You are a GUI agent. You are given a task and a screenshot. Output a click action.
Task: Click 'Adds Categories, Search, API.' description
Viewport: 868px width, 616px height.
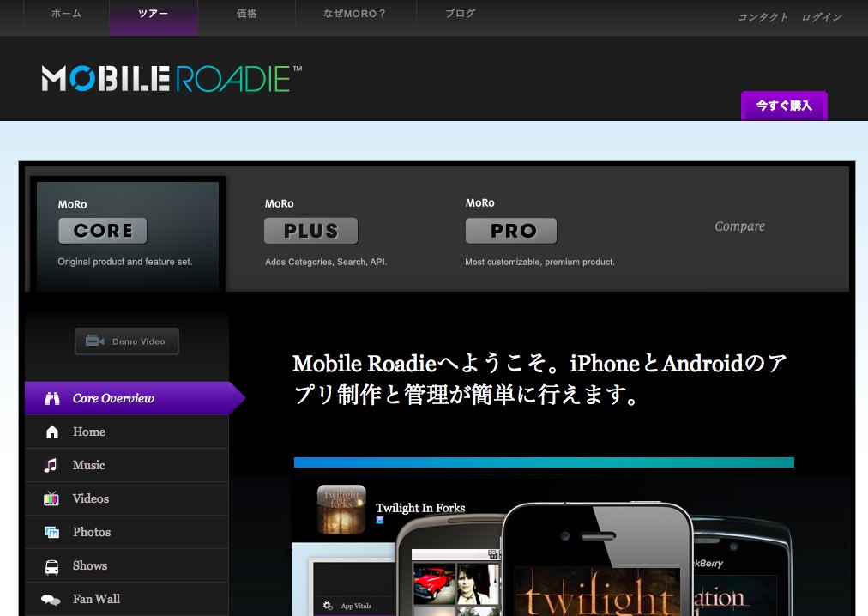[x=326, y=262]
